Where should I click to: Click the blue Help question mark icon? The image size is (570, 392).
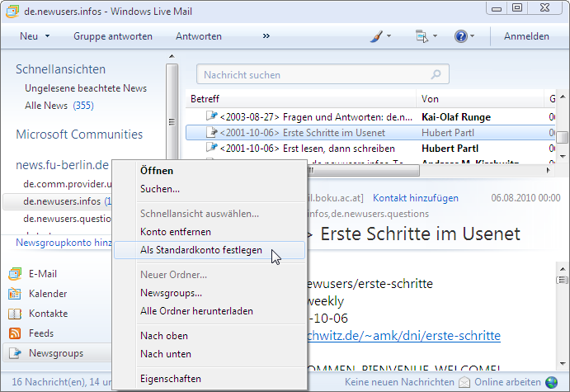[x=461, y=36]
